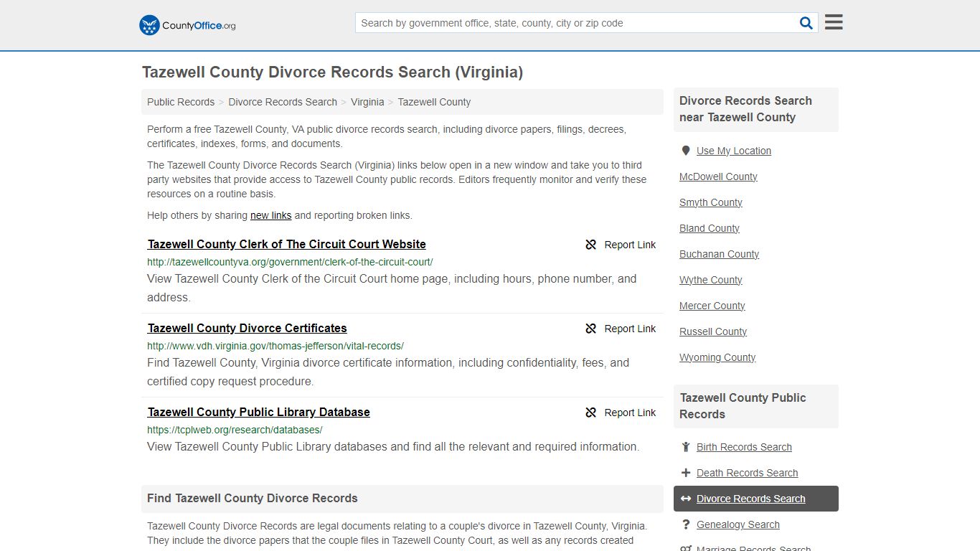Viewport: 980px width, 551px height.
Task: Visit the vdh.virginia.gov vital-records URL
Action: click(x=275, y=346)
